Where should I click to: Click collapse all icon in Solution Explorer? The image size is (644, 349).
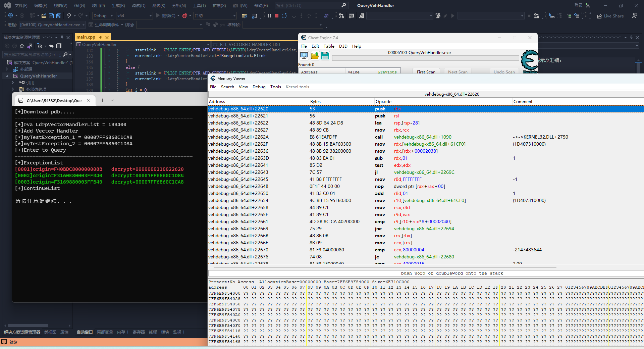pos(59,46)
